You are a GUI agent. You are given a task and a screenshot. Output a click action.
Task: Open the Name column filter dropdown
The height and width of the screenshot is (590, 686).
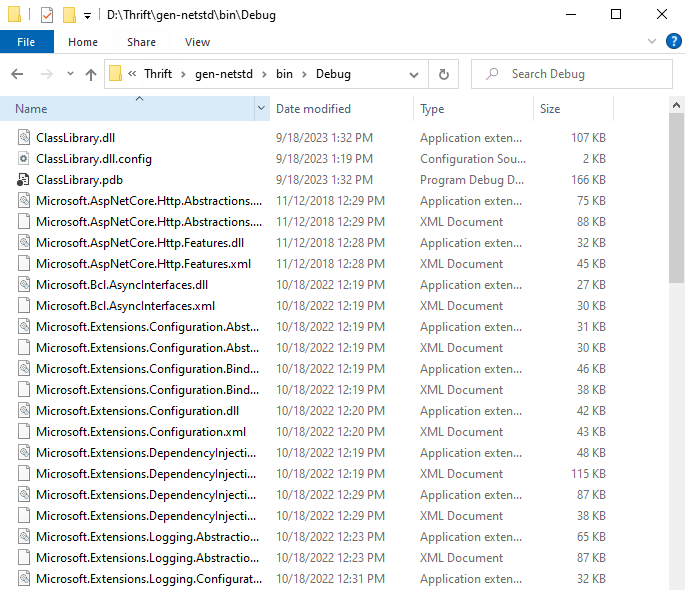click(x=262, y=108)
